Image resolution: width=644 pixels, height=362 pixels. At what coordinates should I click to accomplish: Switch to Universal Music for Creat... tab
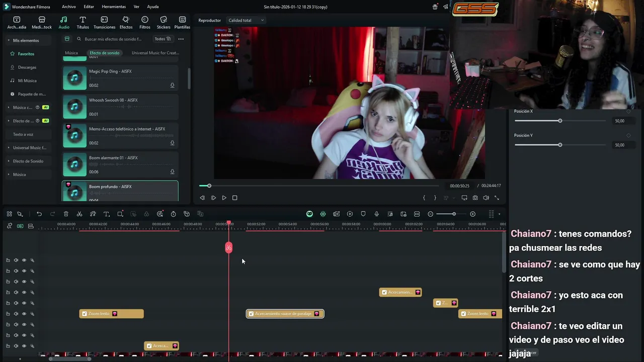(x=155, y=53)
